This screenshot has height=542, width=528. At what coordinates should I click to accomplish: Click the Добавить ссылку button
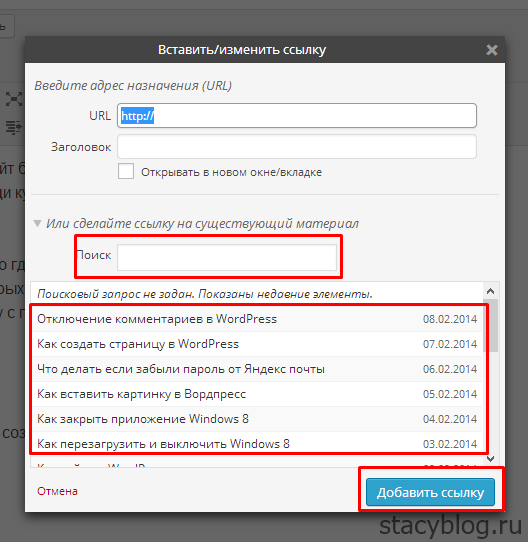(x=430, y=492)
